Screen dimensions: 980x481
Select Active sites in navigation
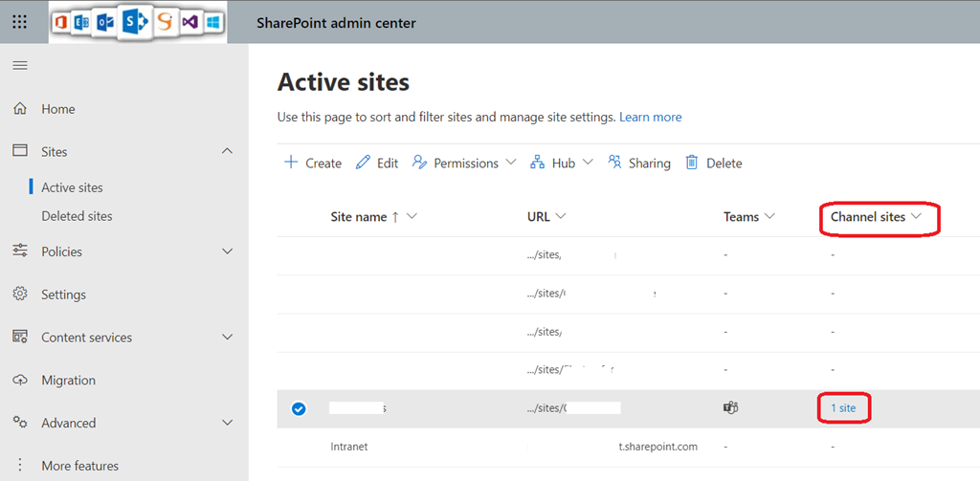pyautogui.click(x=72, y=187)
